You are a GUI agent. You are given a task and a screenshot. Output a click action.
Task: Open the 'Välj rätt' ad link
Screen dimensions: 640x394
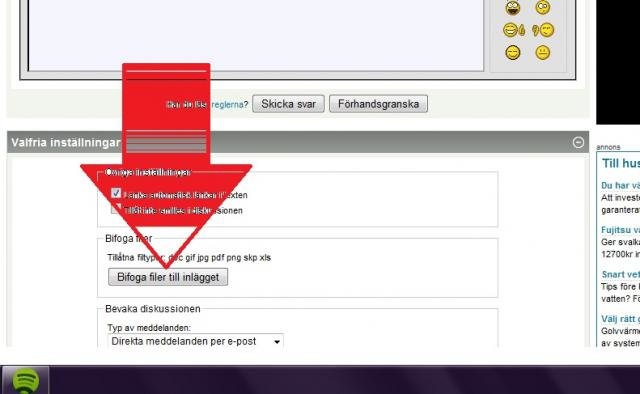(620, 319)
